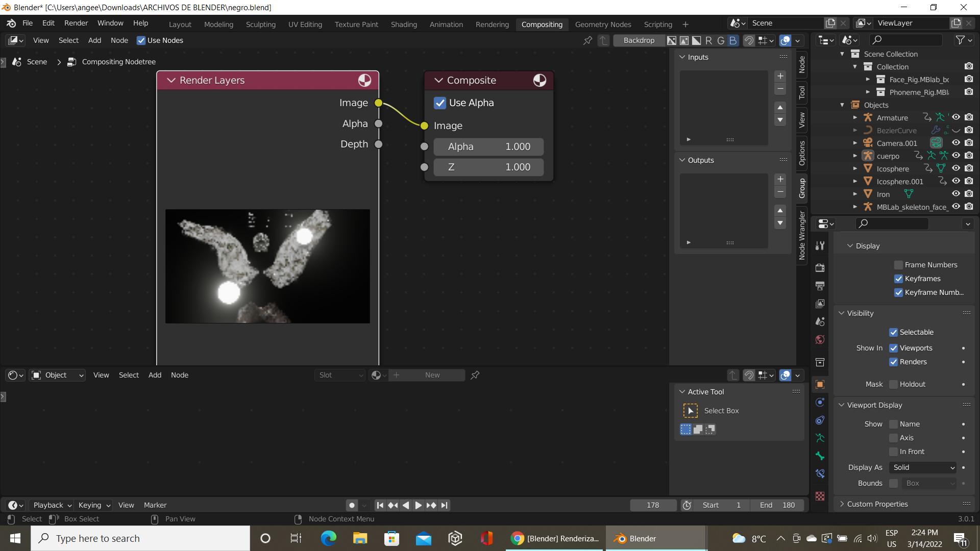Screen dimensions: 980x551
Task: Open the Display As dropdown set to Solid
Action: (923, 467)
